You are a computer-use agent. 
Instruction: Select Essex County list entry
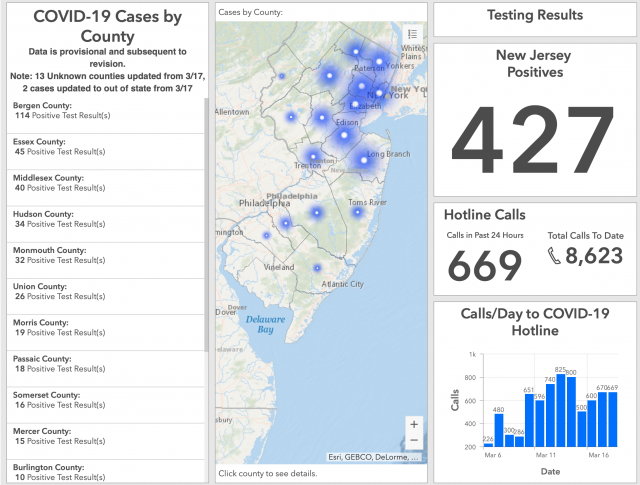tap(105, 146)
